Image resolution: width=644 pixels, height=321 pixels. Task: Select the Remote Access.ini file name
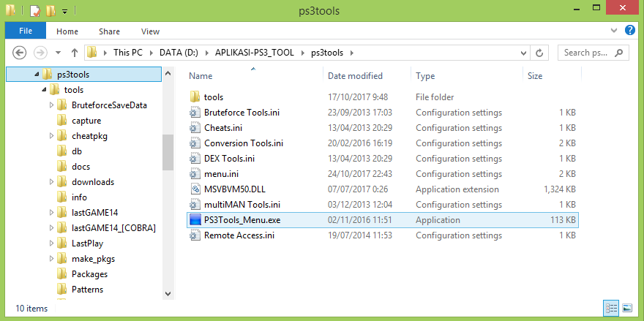coord(239,235)
